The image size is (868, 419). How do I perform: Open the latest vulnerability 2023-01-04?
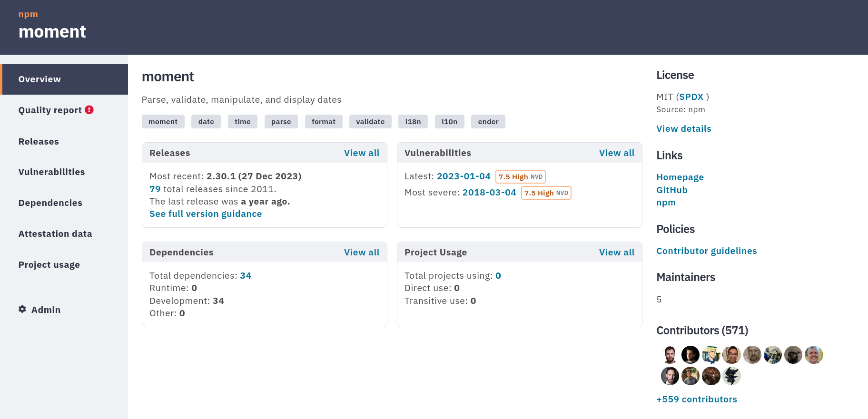(x=464, y=176)
